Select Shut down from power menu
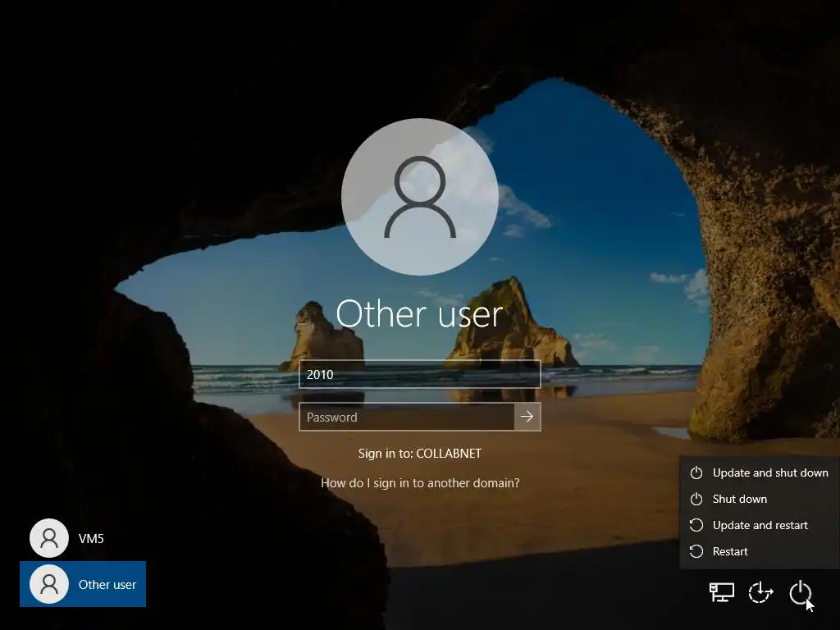840x630 pixels. click(x=759, y=499)
